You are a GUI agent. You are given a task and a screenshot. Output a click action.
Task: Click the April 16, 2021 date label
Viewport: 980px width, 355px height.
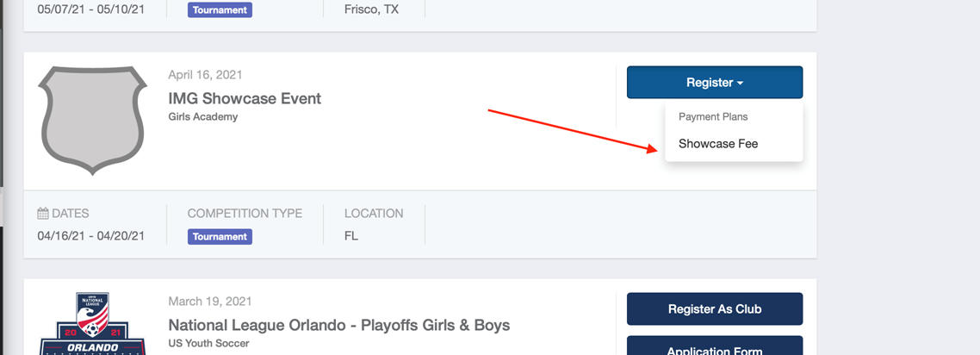tap(205, 75)
